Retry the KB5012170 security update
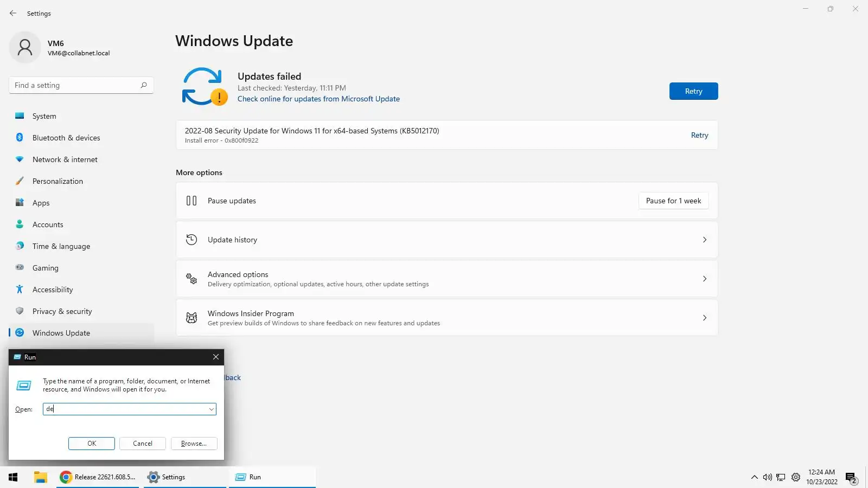 pos(699,135)
